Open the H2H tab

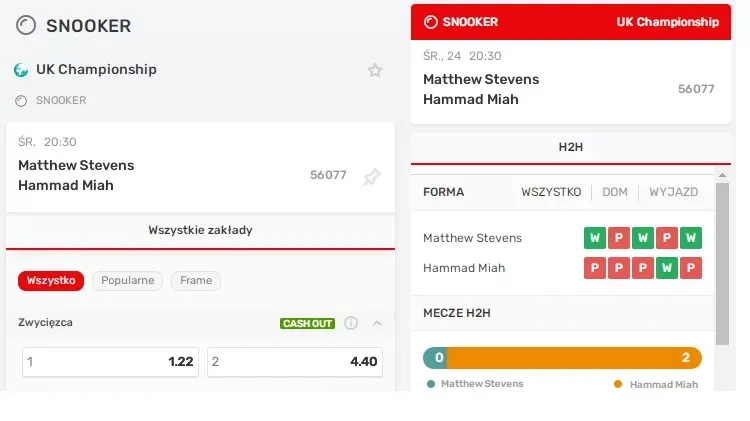[570, 147]
